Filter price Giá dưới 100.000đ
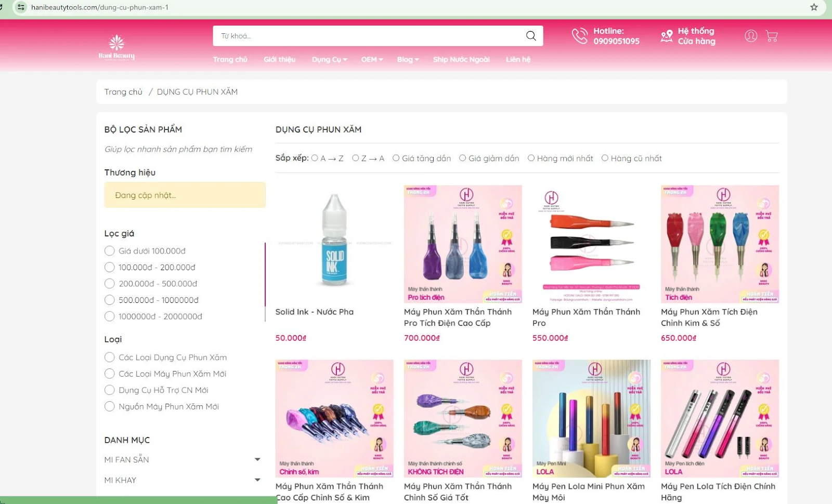This screenshot has width=832, height=504. 109,251
